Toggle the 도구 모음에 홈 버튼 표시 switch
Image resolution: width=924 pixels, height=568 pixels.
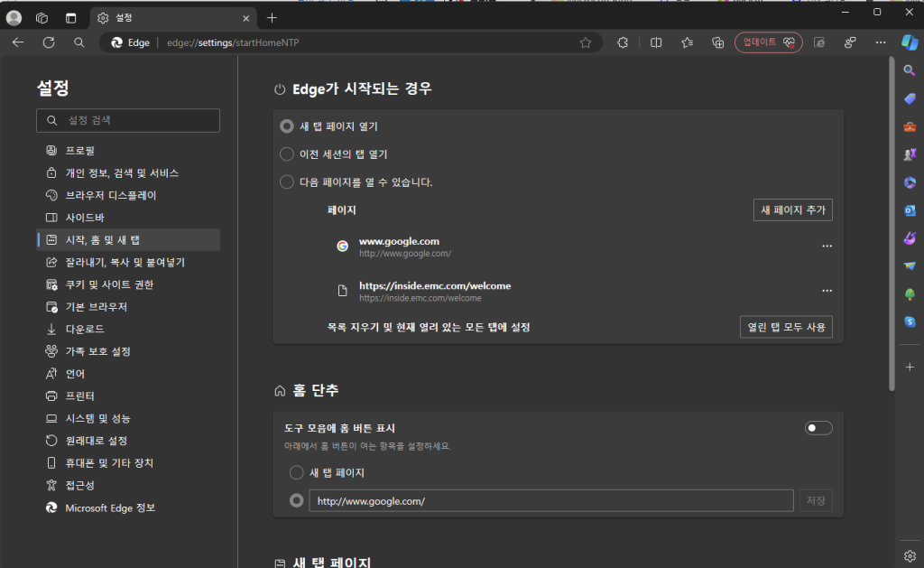818,428
